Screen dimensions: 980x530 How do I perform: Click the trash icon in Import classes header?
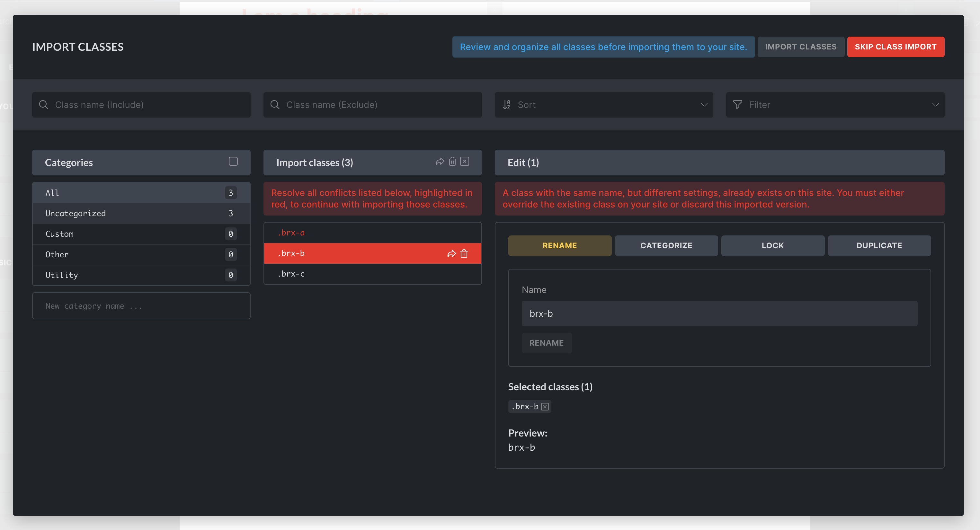452,162
